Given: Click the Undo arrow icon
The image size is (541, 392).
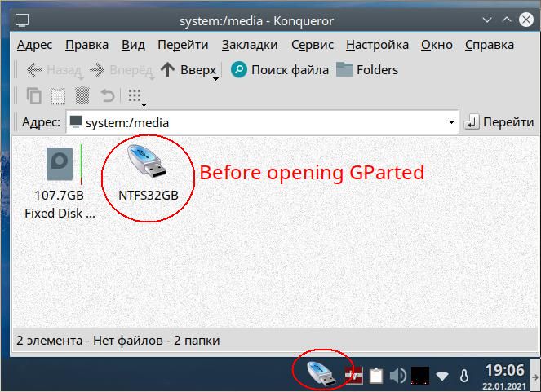Looking at the screenshot, I should click(108, 96).
